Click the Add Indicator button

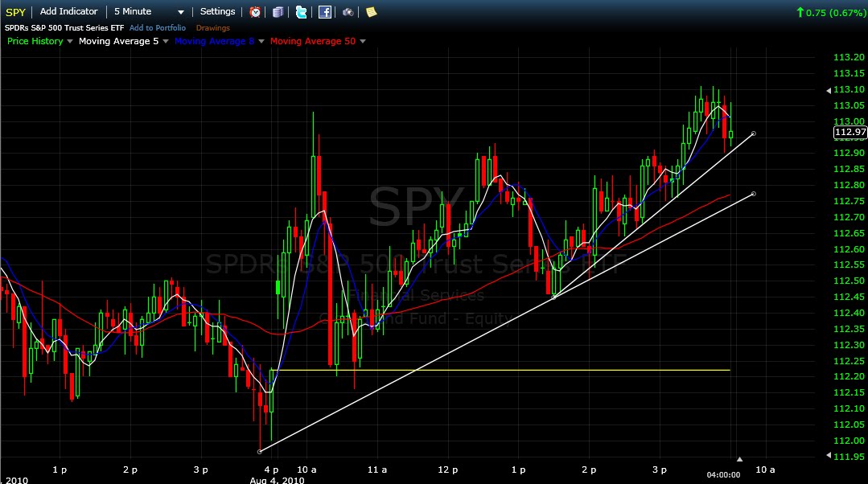[68, 11]
